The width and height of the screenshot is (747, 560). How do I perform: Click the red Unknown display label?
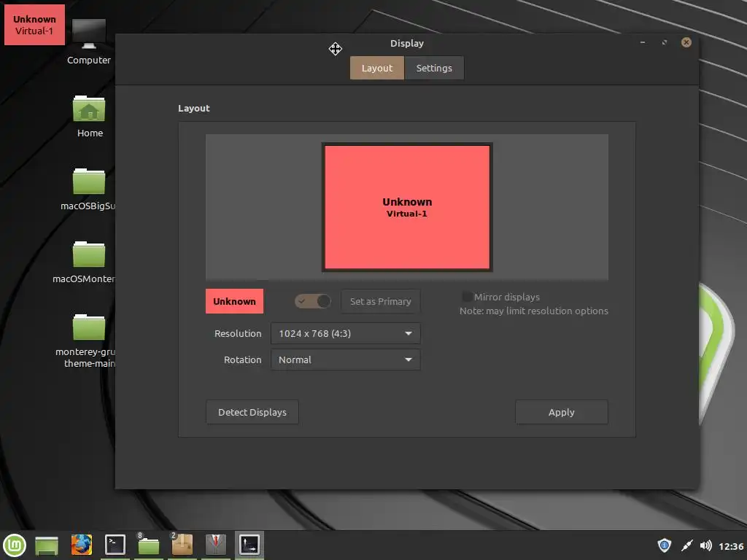coord(234,301)
